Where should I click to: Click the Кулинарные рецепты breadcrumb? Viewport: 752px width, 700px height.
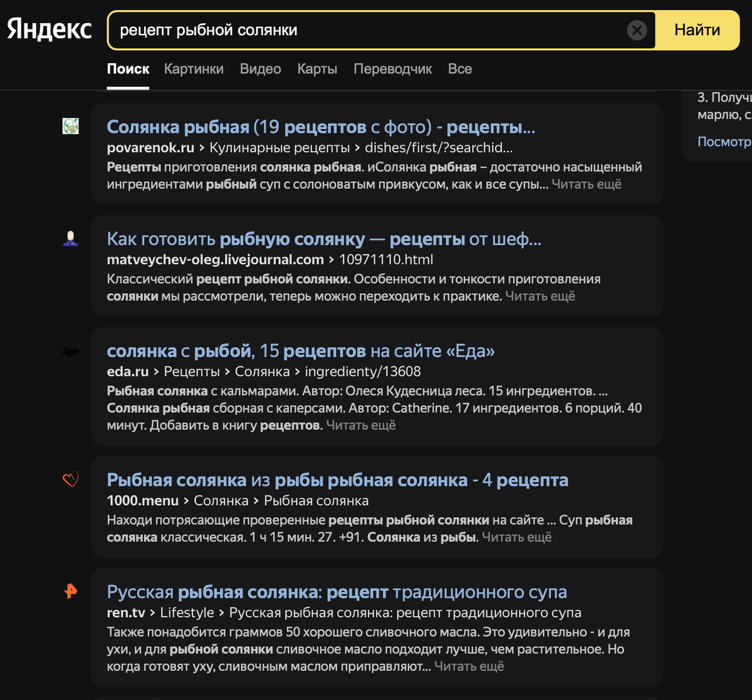(279, 148)
